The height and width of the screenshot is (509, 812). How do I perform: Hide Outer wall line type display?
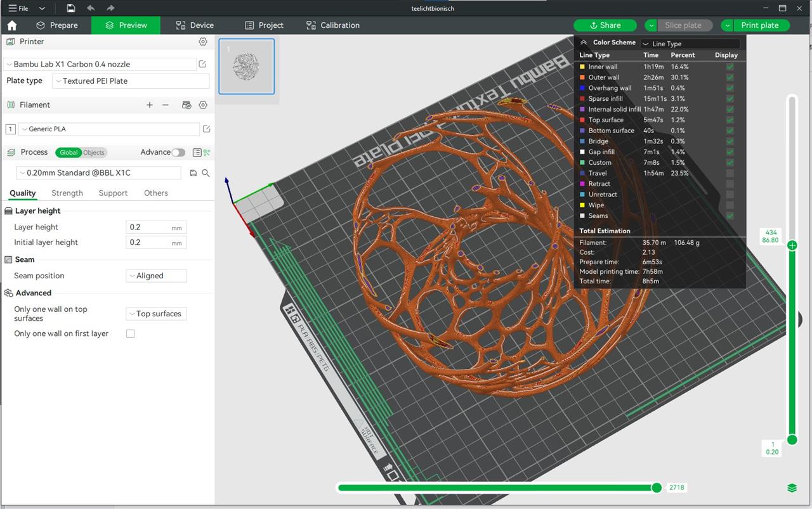click(730, 77)
